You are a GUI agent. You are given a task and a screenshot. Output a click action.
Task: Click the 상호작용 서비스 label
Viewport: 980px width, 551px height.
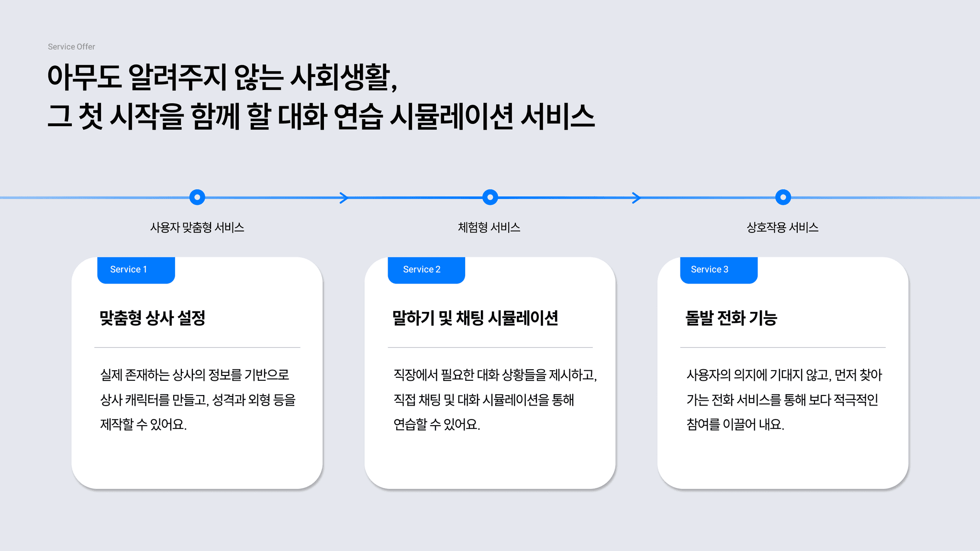(782, 228)
